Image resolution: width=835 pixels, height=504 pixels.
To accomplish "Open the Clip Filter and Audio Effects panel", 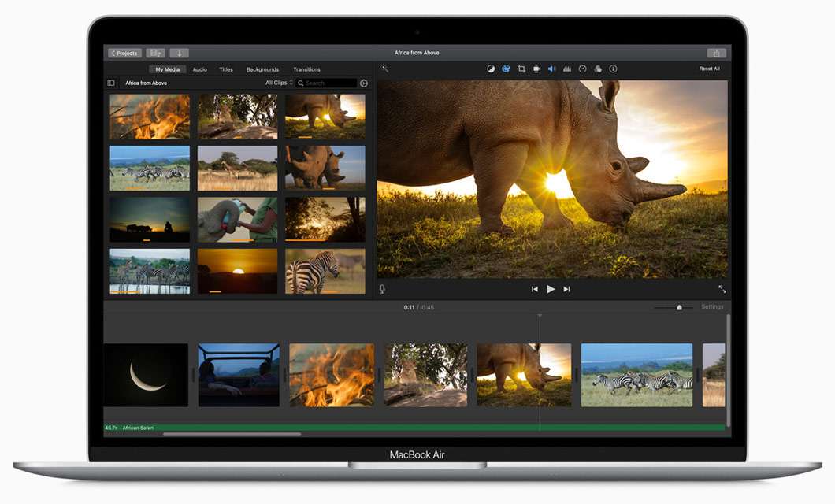I will tap(598, 69).
